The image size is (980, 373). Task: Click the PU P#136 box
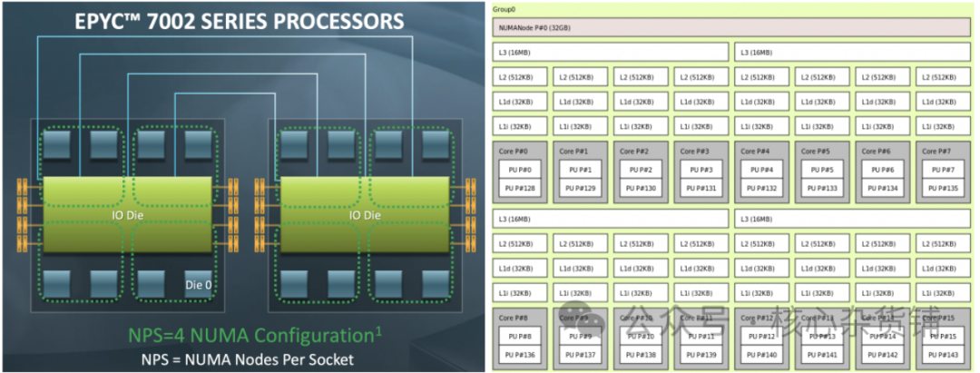tap(519, 355)
